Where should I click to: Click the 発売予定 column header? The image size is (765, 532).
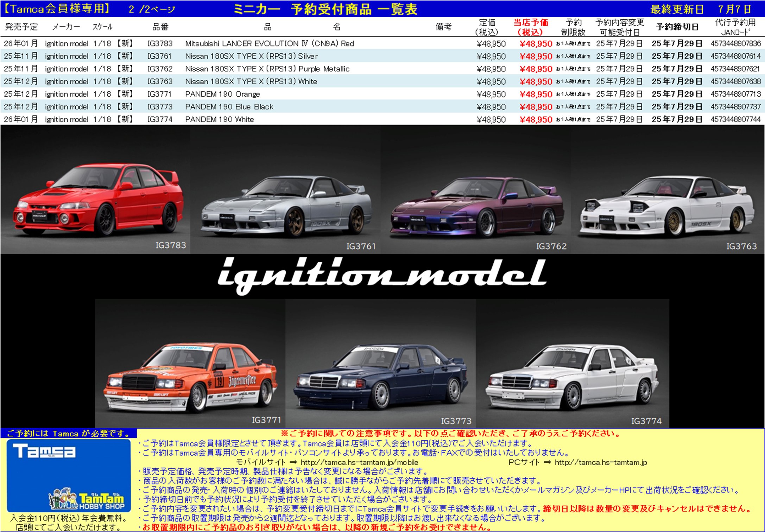click(21, 27)
